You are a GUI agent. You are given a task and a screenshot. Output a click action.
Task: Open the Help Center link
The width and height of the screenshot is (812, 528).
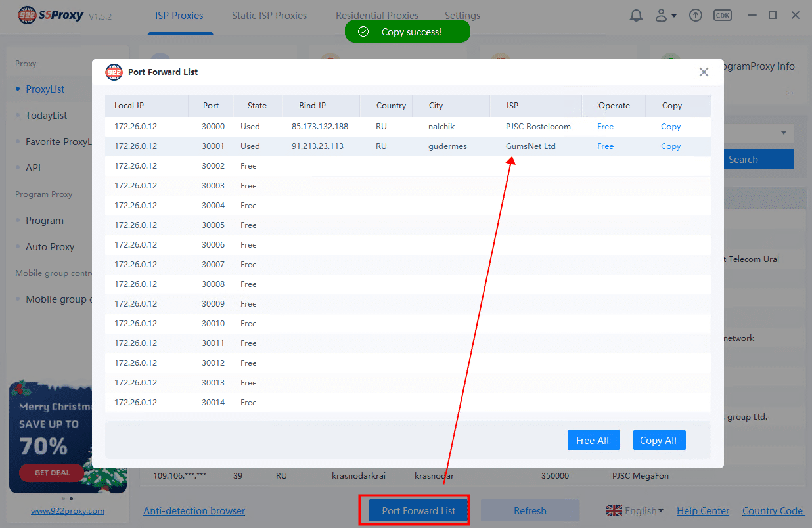point(702,510)
